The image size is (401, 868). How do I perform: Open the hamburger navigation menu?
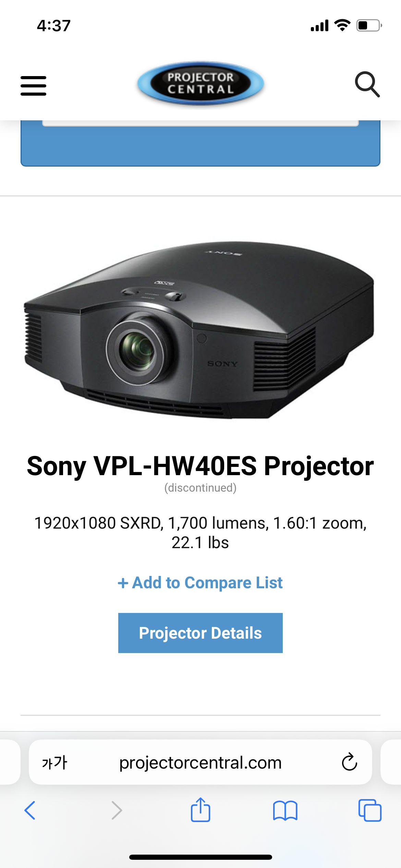click(x=33, y=86)
